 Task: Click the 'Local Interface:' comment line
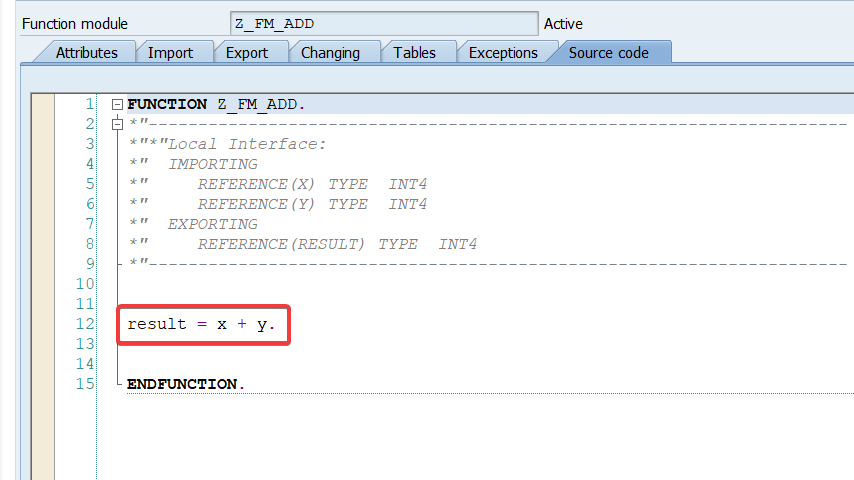coord(227,144)
